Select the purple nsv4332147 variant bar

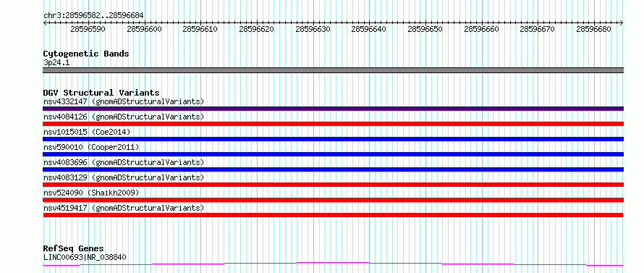click(x=333, y=109)
